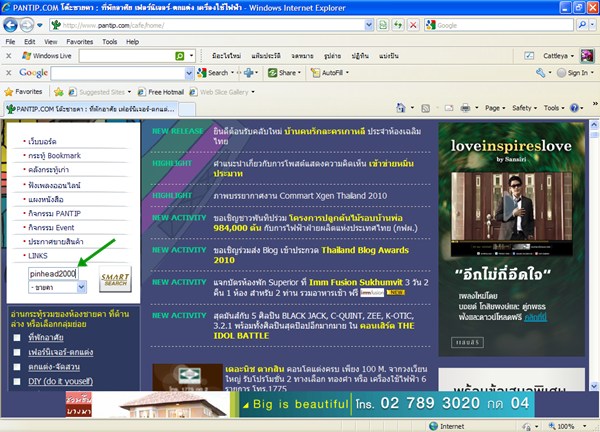Click the LINKS sidebar item
This screenshot has width=600, height=432.
(38, 256)
